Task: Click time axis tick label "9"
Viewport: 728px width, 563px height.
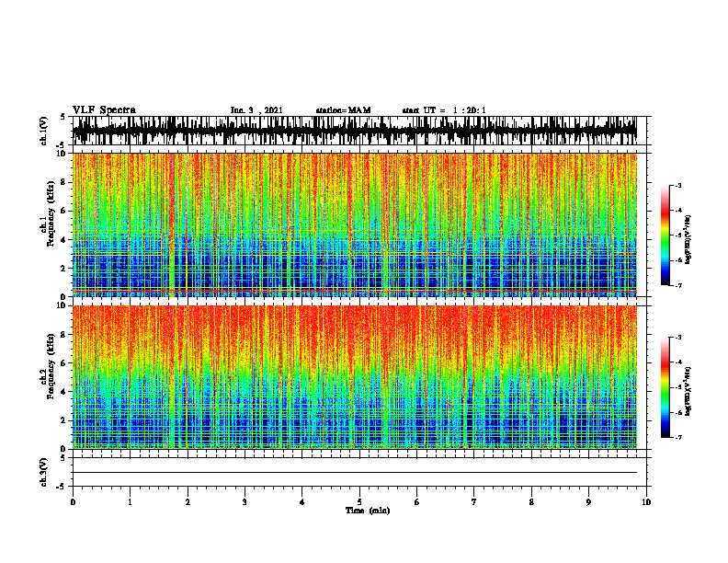Action: [588, 502]
